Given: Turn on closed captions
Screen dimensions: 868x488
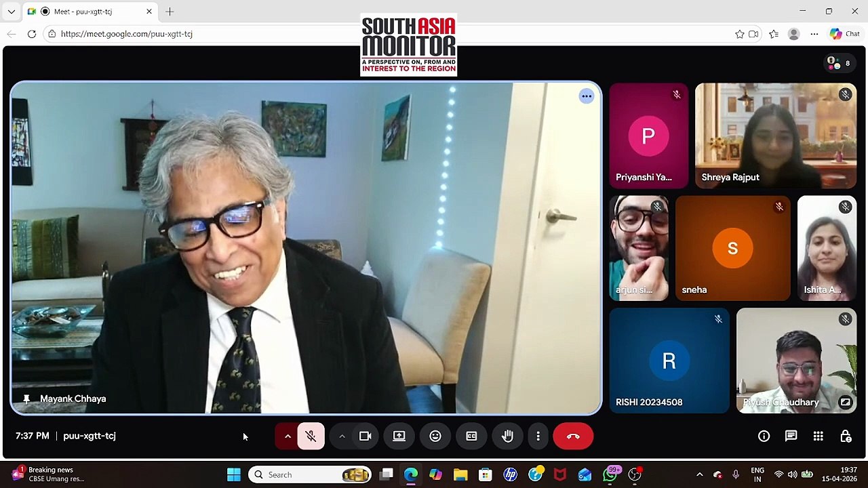Looking at the screenshot, I should pos(471,436).
